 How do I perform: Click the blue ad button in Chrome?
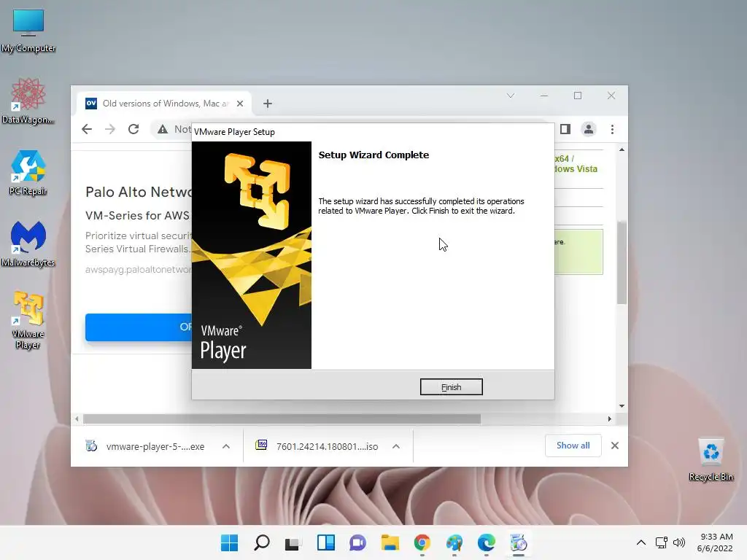click(x=139, y=327)
